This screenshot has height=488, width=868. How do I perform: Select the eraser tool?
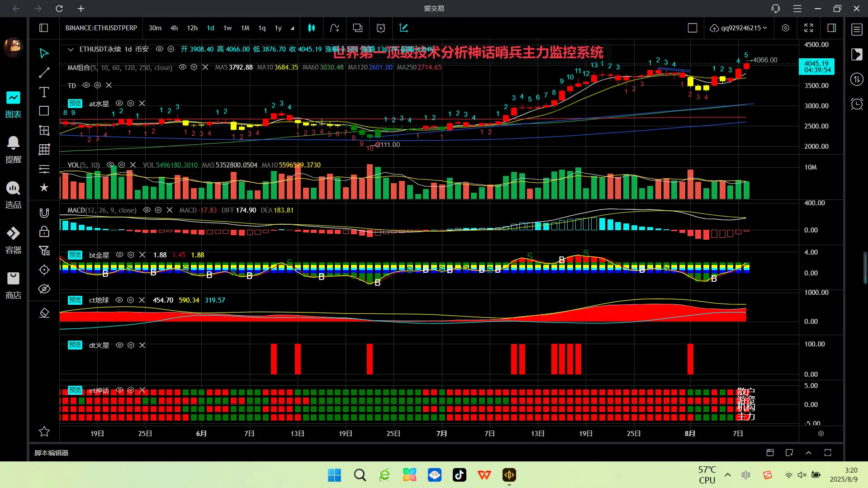click(44, 313)
